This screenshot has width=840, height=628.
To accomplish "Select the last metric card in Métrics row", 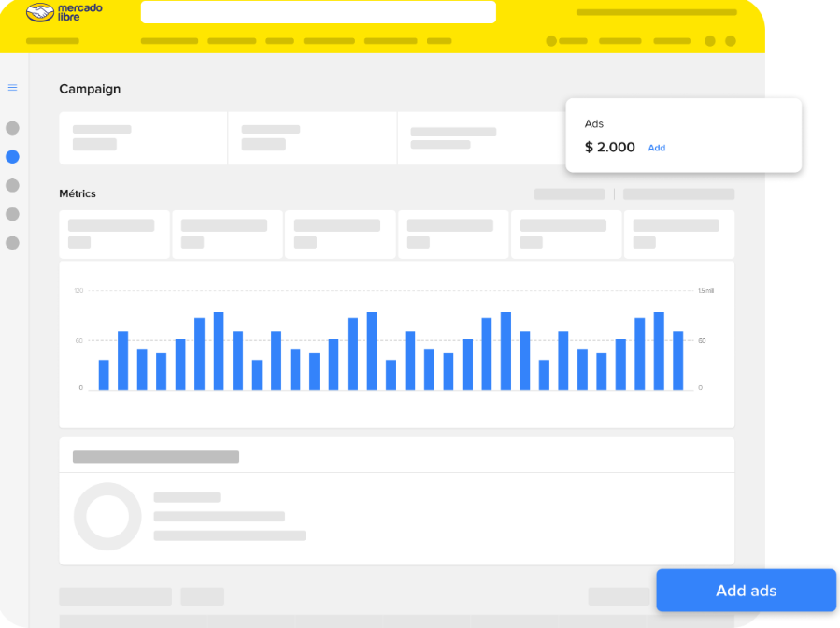I will coord(678,234).
